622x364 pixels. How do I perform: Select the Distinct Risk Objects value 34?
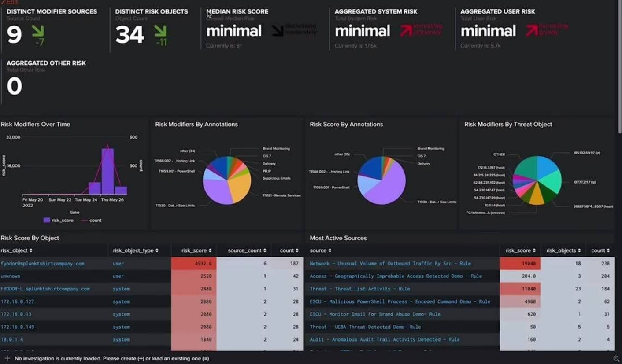(130, 35)
